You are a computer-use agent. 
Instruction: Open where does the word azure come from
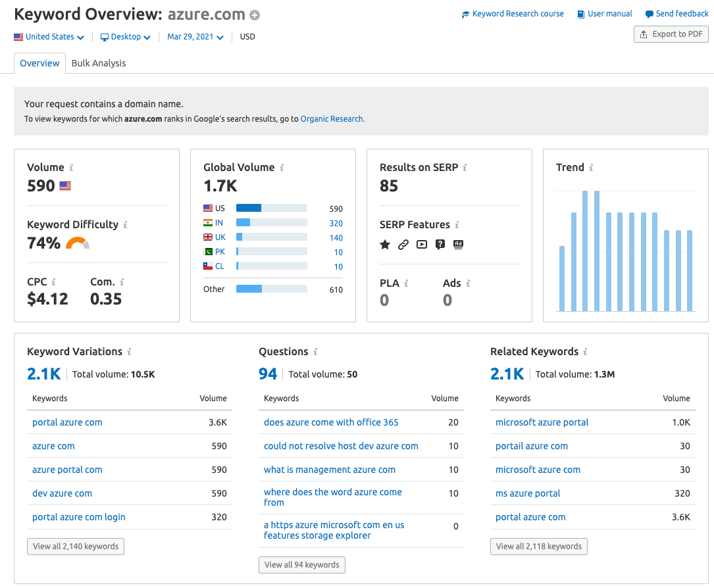coord(332,497)
